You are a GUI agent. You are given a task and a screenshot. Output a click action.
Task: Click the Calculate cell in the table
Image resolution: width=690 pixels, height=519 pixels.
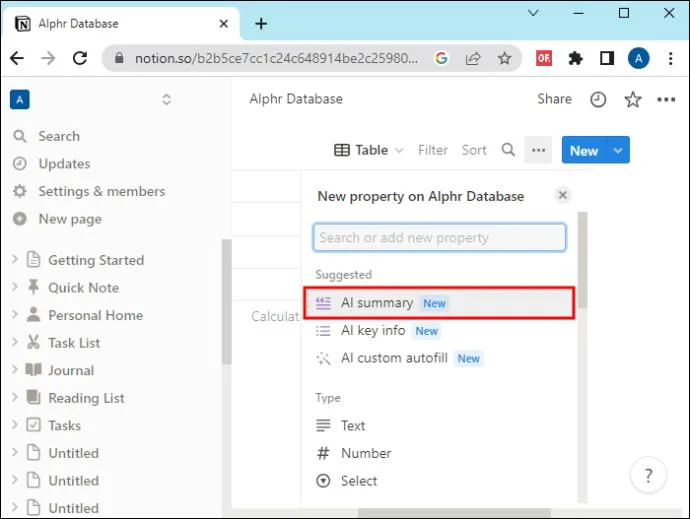[x=275, y=316]
